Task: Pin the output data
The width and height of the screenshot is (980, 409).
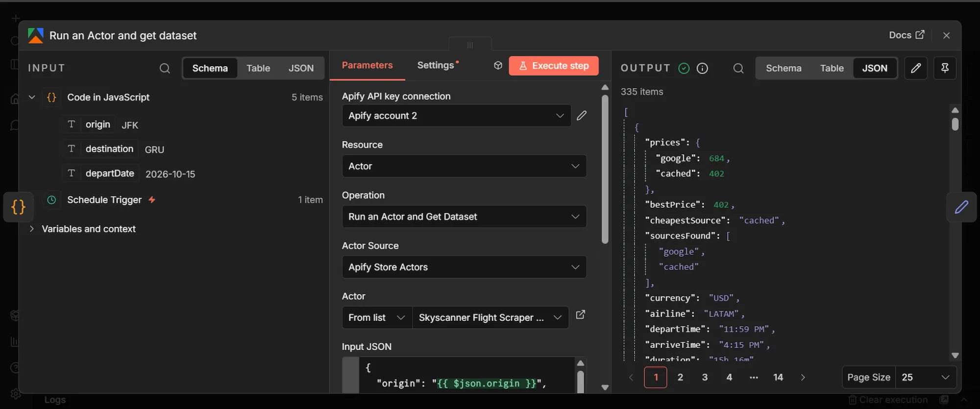Action: coord(945,68)
